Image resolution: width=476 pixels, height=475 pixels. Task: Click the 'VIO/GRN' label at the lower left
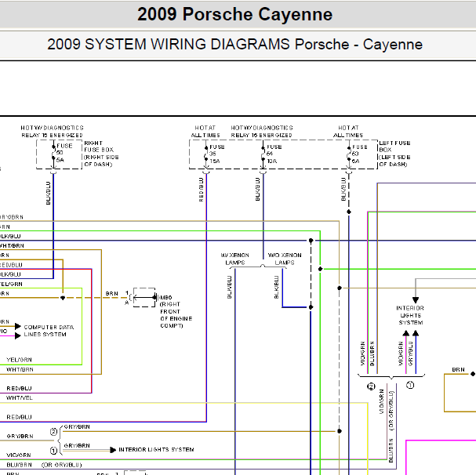pyautogui.click(x=19, y=455)
